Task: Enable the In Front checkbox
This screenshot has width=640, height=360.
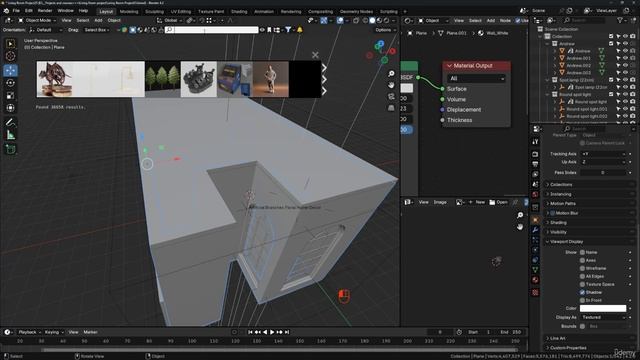Action: tap(582, 300)
